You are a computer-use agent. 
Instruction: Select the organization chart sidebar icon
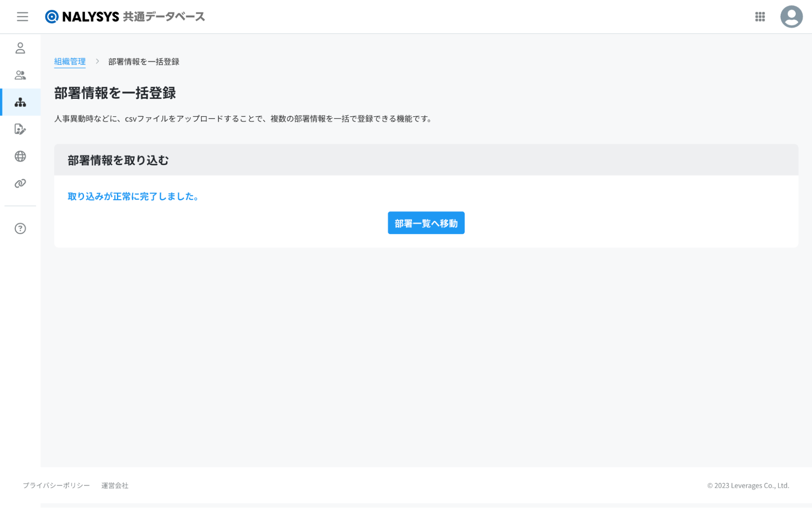20,102
